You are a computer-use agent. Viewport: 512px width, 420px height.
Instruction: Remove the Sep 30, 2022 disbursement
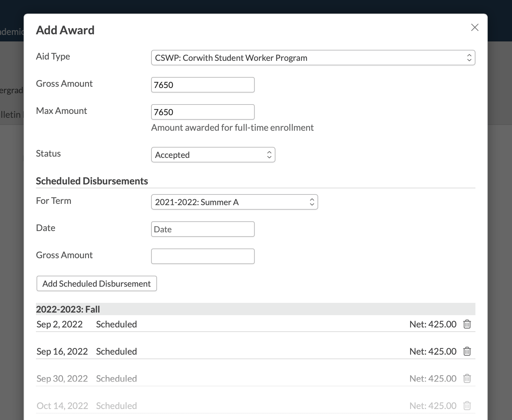pyautogui.click(x=467, y=379)
